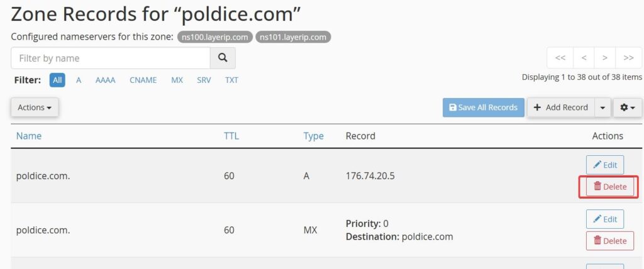Filter records by AAAA type
This screenshot has height=269, width=644.
point(105,80)
